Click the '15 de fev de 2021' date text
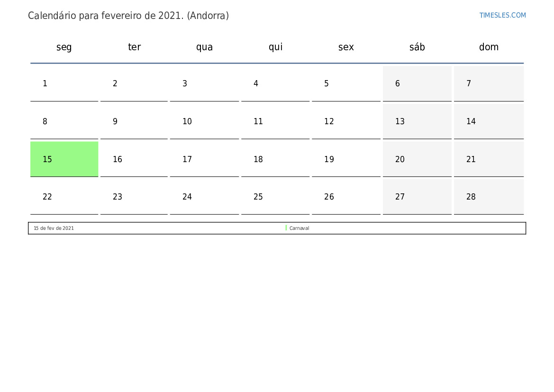 point(54,228)
